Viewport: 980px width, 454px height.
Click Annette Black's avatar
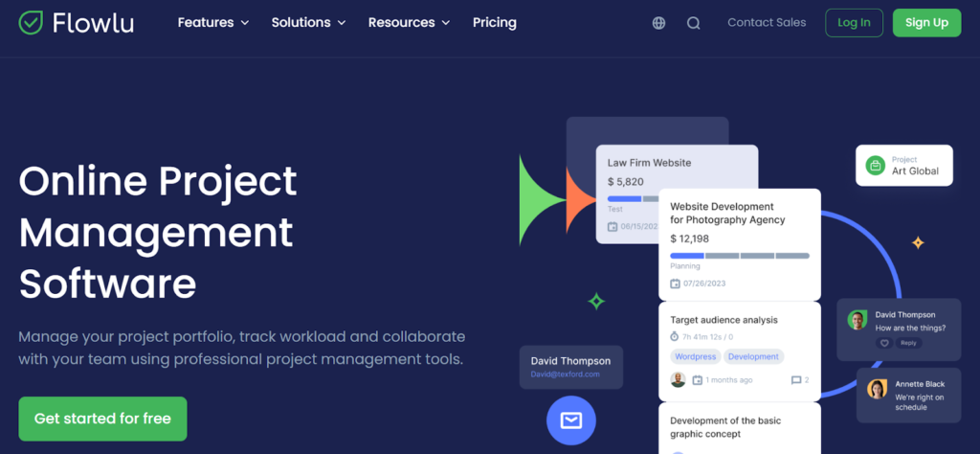877,389
